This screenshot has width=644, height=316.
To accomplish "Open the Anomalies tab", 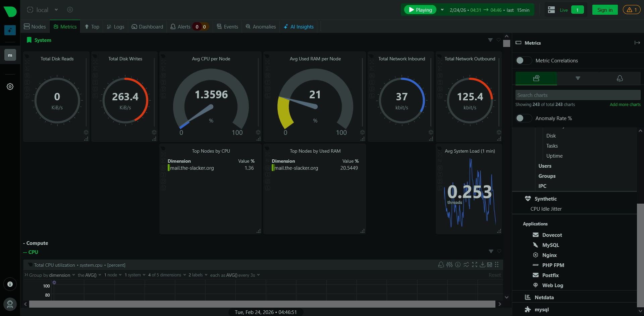I will (x=261, y=27).
